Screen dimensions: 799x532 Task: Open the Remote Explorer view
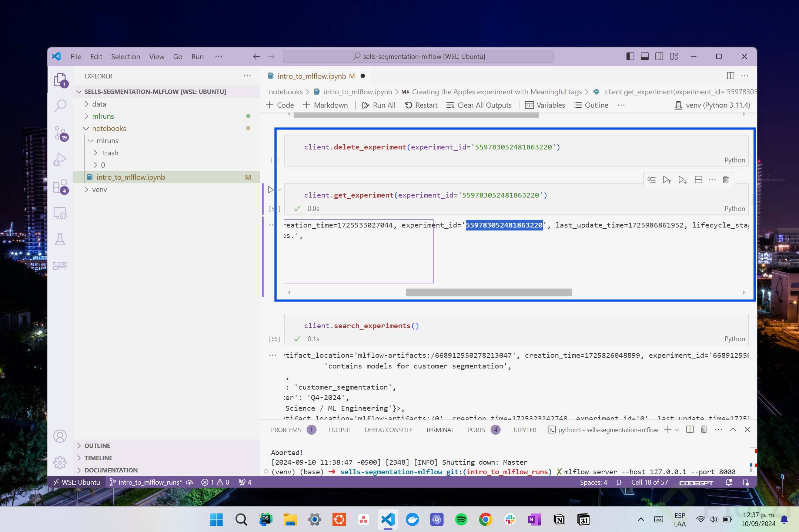(x=60, y=213)
